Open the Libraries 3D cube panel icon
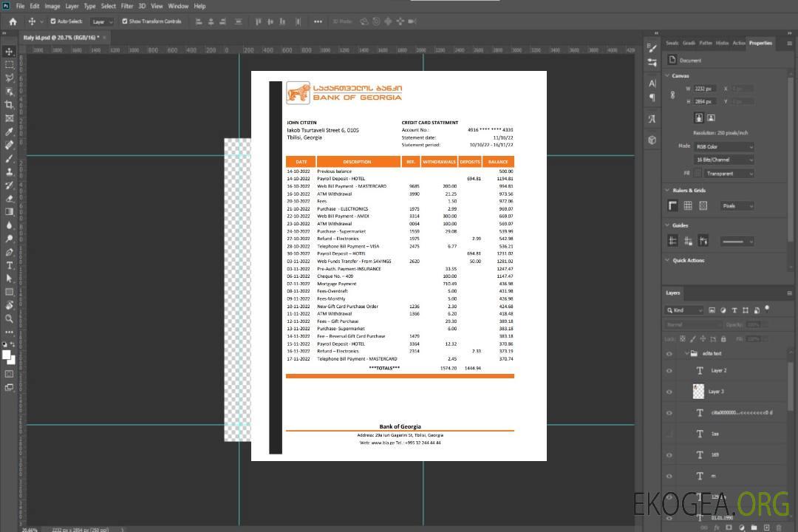798x532 pixels. point(652,140)
